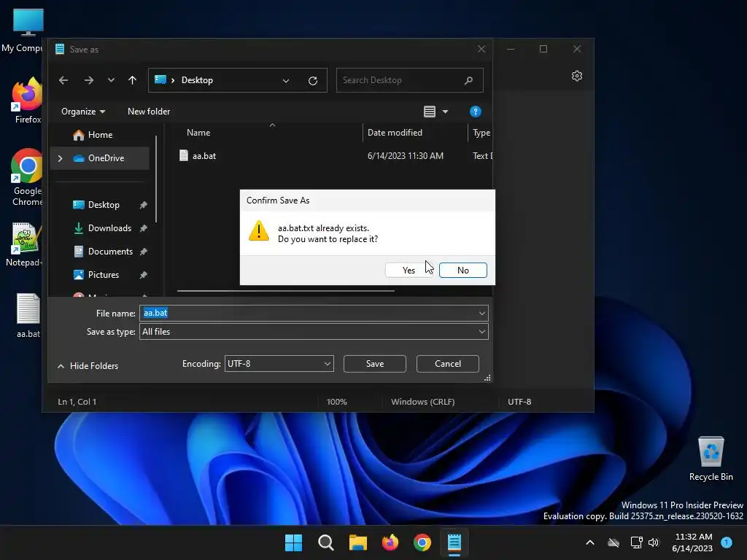The height and width of the screenshot is (560, 747).
Task: Click the 100% zoom status in Notepad
Action: click(336, 402)
